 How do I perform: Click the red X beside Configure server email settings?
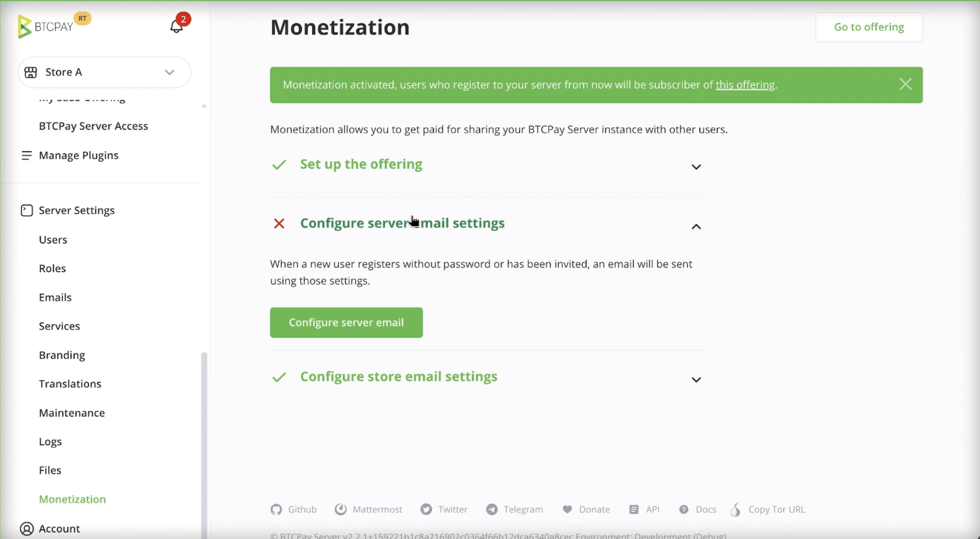coord(279,224)
